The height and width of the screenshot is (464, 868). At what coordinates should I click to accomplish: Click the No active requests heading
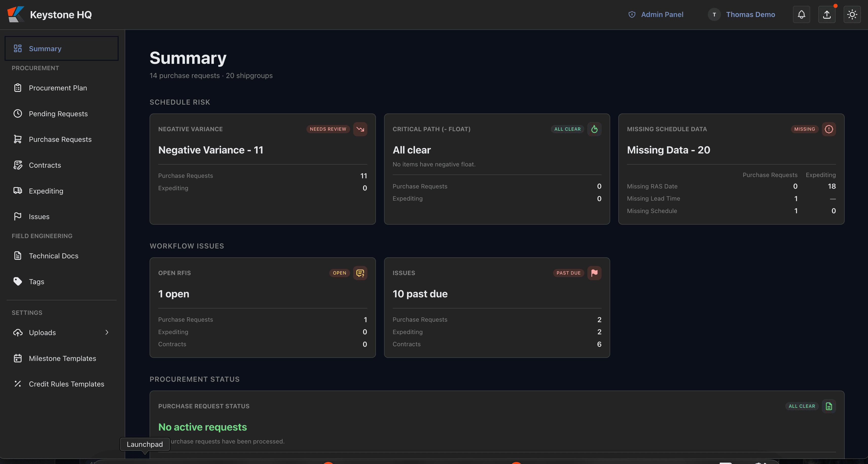point(203,427)
